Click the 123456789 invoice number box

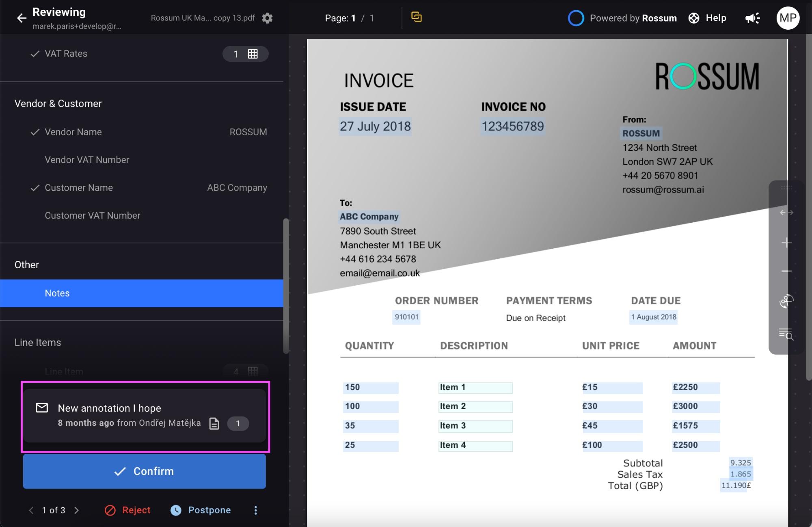(512, 126)
